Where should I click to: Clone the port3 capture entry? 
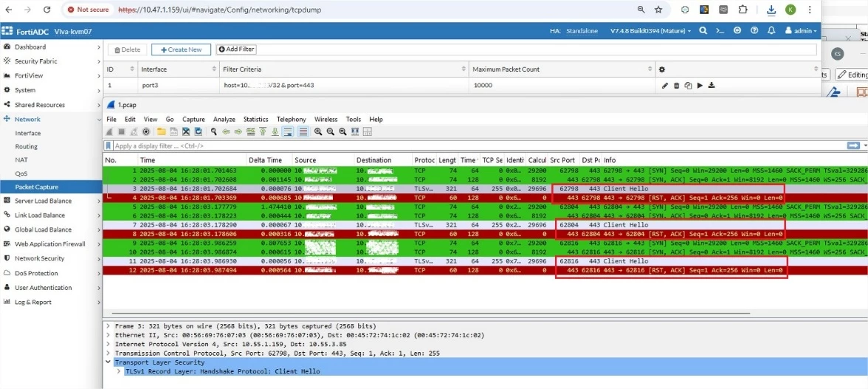click(x=688, y=86)
